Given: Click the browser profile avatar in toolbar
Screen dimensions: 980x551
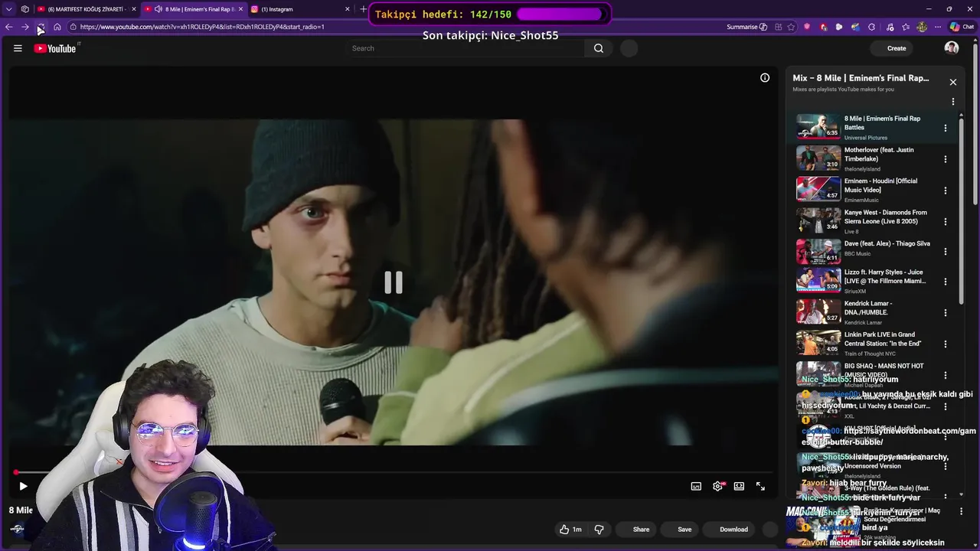Looking at the screenshot, I should (922, 27).
